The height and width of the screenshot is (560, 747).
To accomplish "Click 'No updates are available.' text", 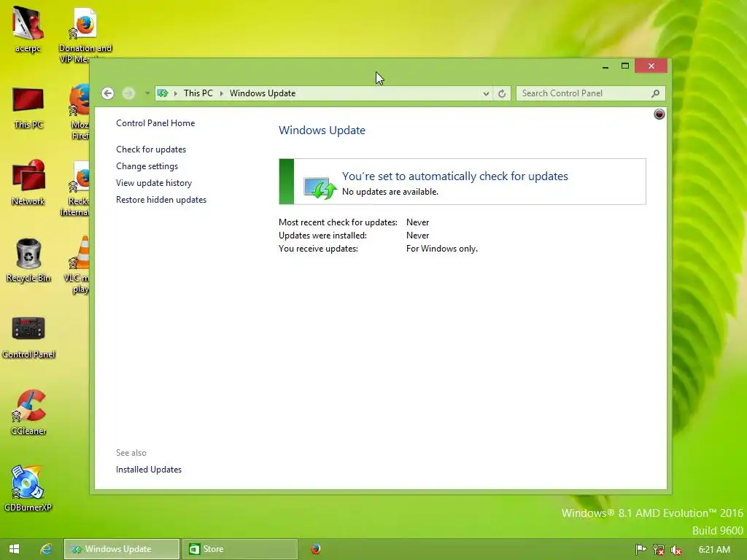I will coord(390,192).
